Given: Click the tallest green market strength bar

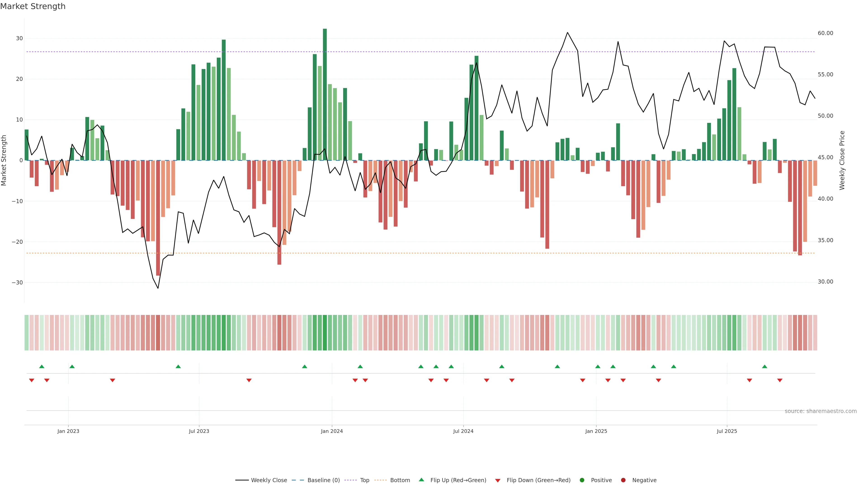Looking at the screenshot, I should tap(325, 94).
